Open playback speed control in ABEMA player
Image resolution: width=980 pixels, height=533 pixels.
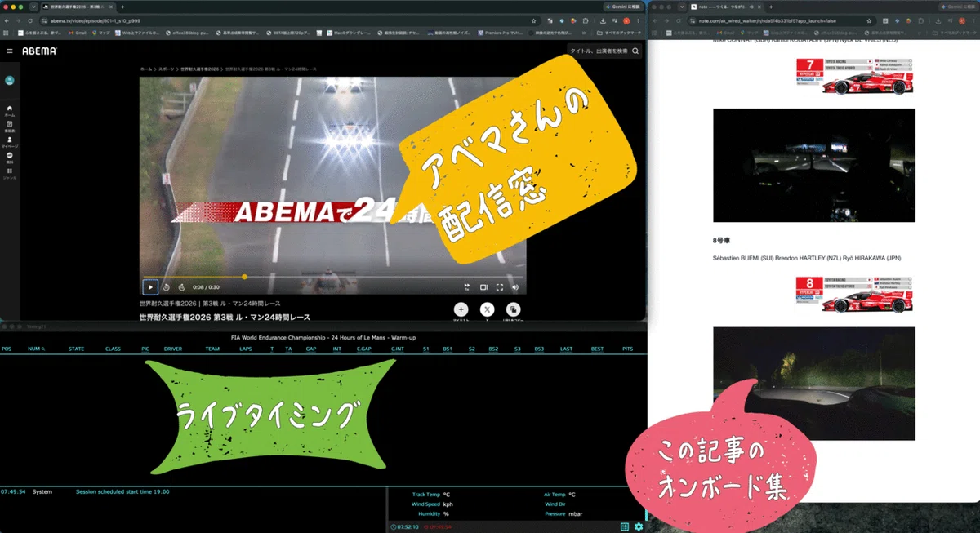pos(467,287)
